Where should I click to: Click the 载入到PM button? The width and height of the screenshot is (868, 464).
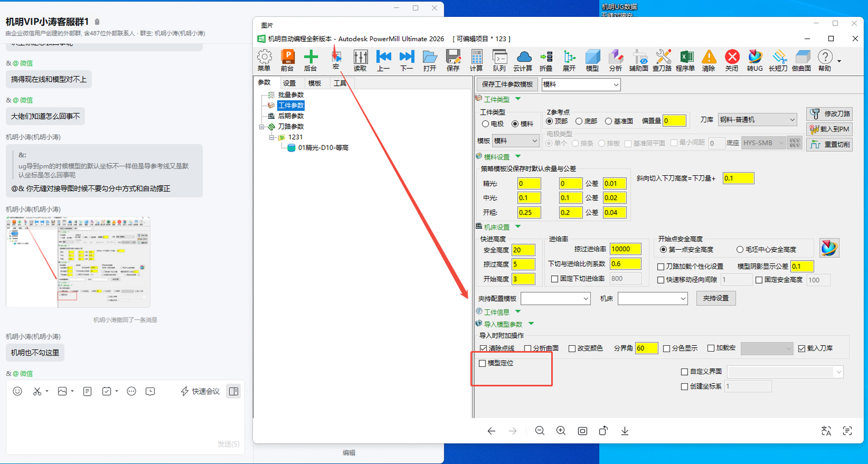829,129
